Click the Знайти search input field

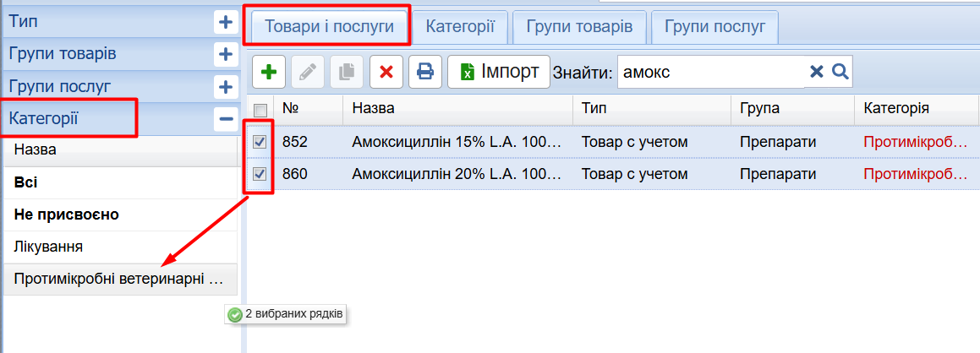(710, 72)
